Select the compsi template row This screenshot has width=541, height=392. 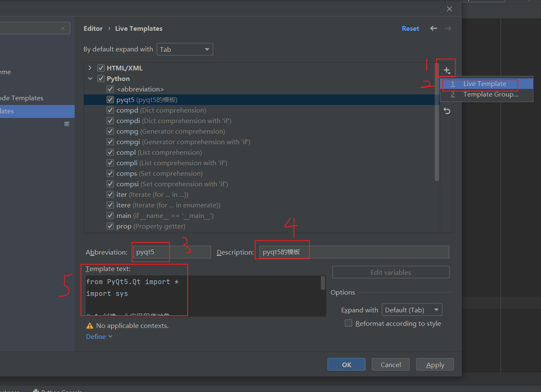(261, 184)
